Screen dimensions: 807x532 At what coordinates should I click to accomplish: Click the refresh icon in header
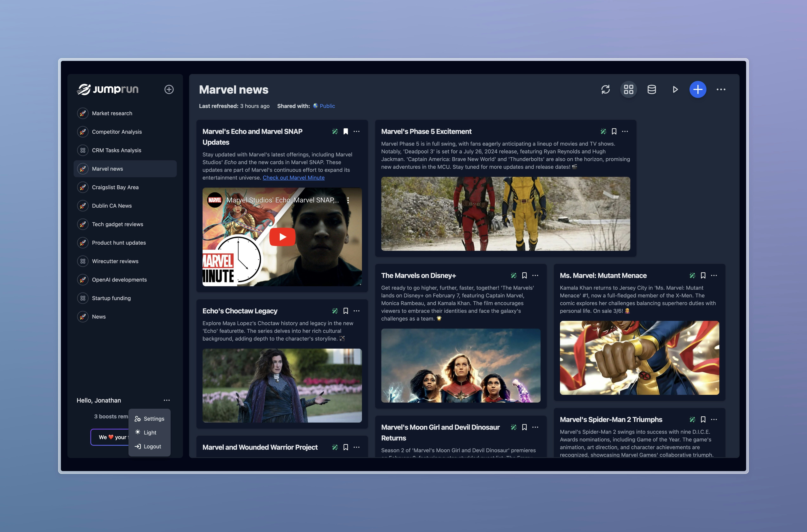tap(606, 90)
